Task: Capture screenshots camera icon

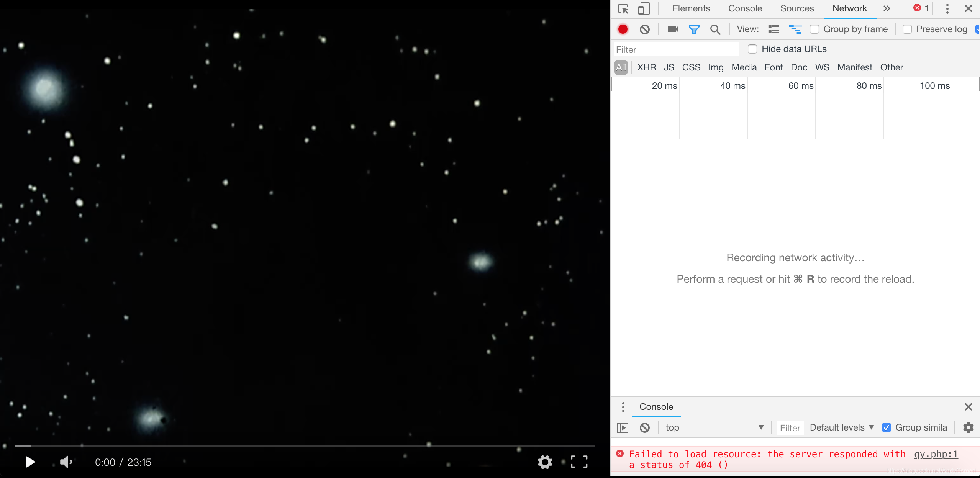Action: pyautogui.click(x=673, y=29)
